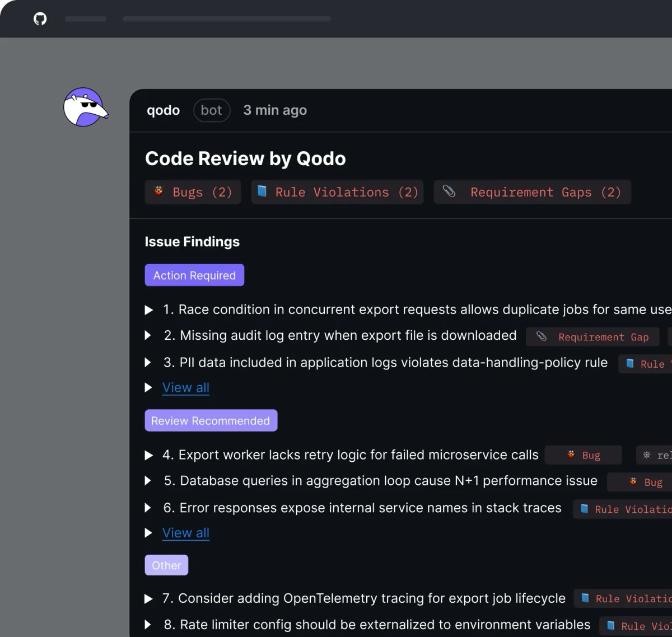Viewport: 672px width, 637px height.
Task: Select the Requirement Gaps (2) filter chip
Action: coord(531,191)
